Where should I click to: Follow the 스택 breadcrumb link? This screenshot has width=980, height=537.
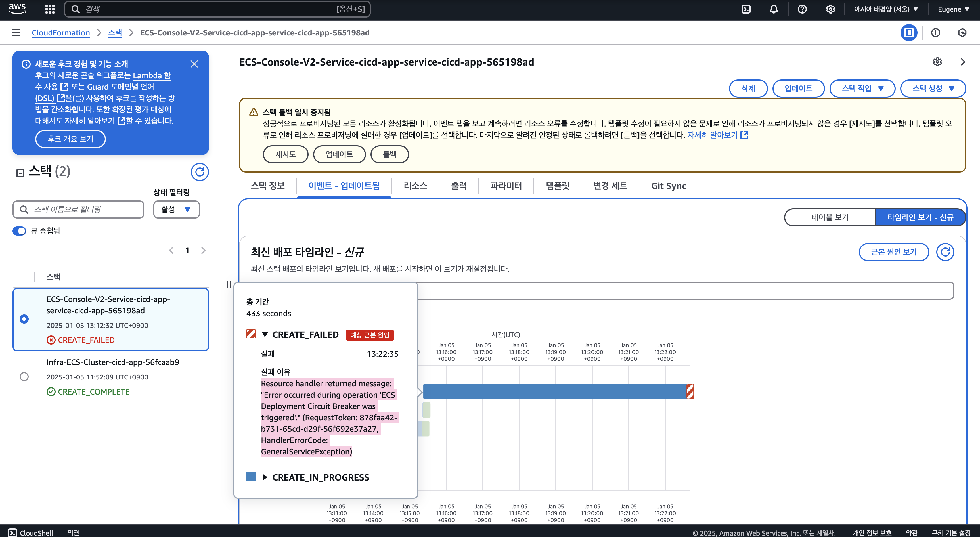pos(115,33)
